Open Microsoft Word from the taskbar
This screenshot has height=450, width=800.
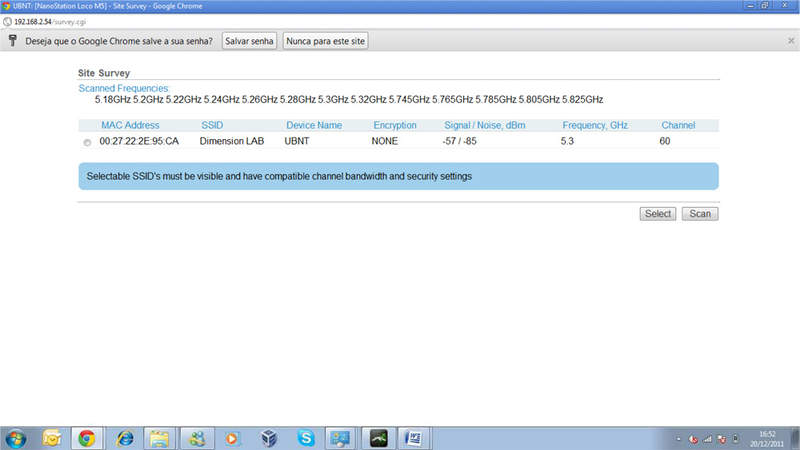413,438
